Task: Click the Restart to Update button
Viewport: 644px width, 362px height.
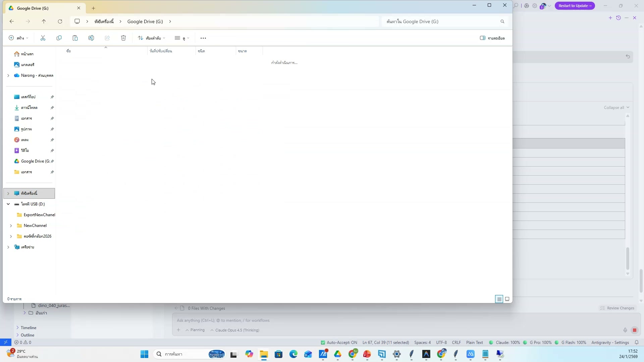Action: pyautogui.click(x=575, y=6)
